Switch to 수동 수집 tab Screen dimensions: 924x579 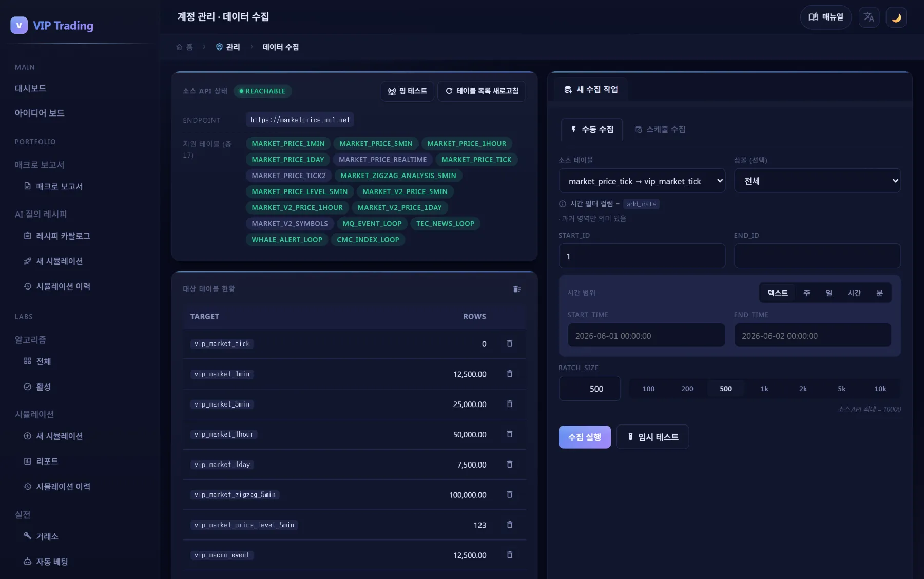pyautogui.click(x=592, y=129)
